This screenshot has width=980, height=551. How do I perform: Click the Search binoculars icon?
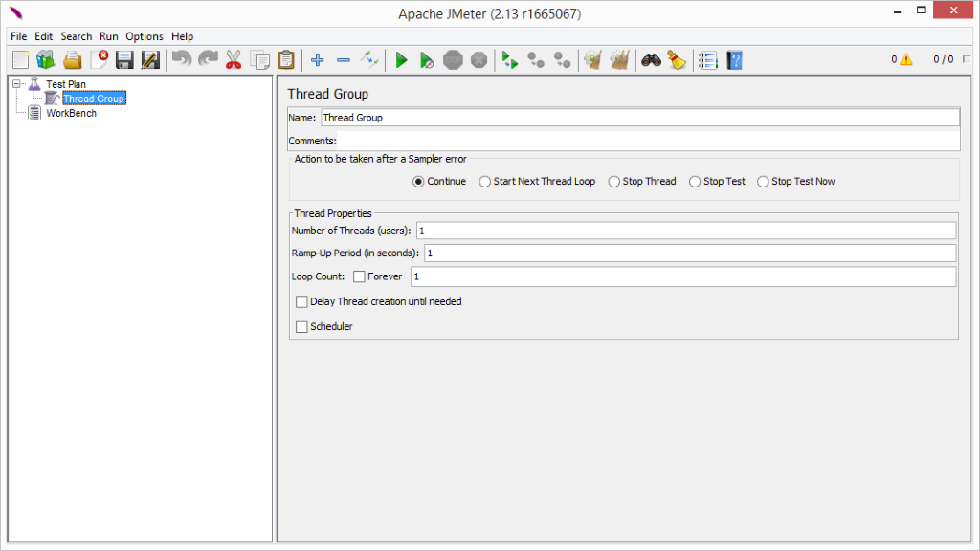tap(651, 60)
